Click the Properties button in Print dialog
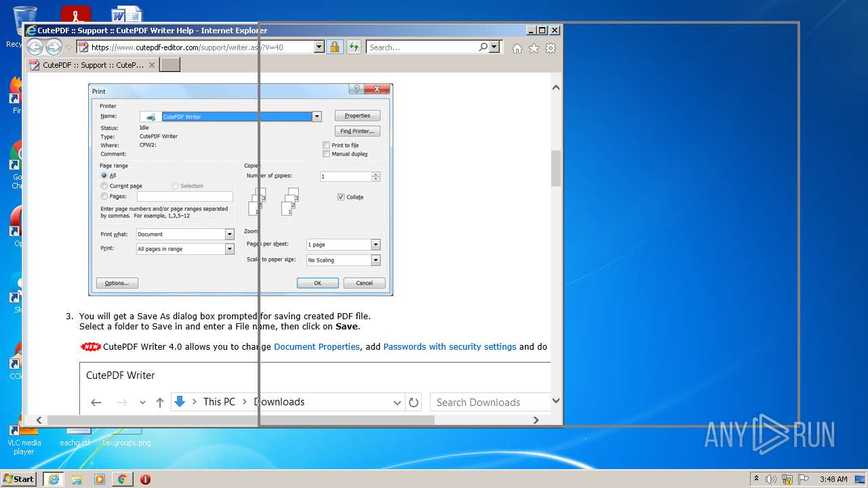This screenshot has height=488, width=868. [357, 115]
